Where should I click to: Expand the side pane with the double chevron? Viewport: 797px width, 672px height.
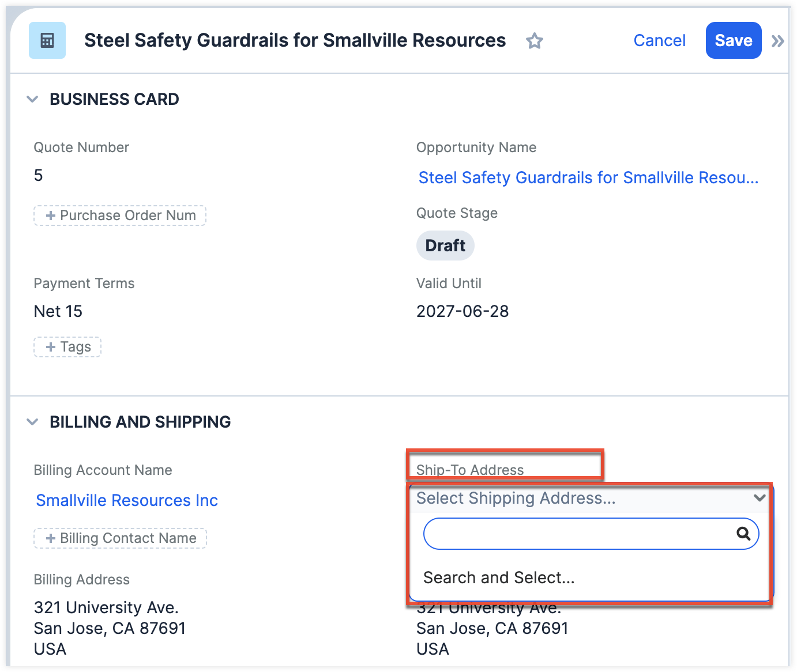click(x=778, y=41)
